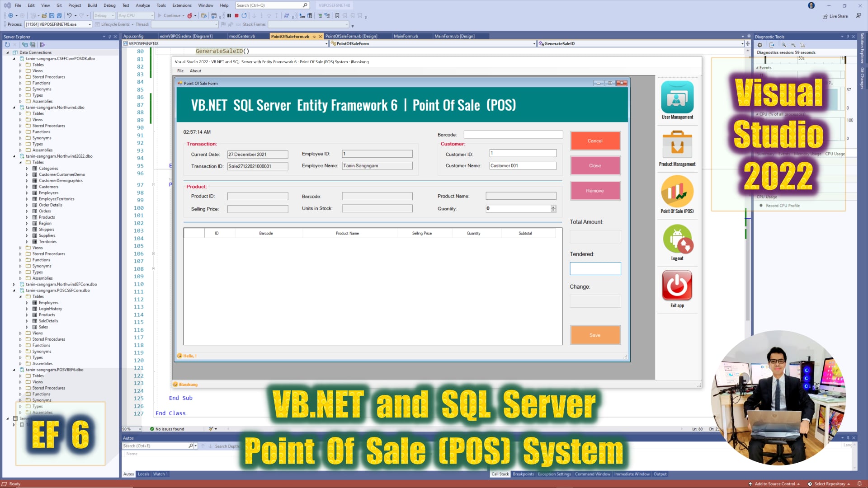Click the Tendered input field
Image resolution: width=868 pixels, height=488 pixels.
coord(595,269)
